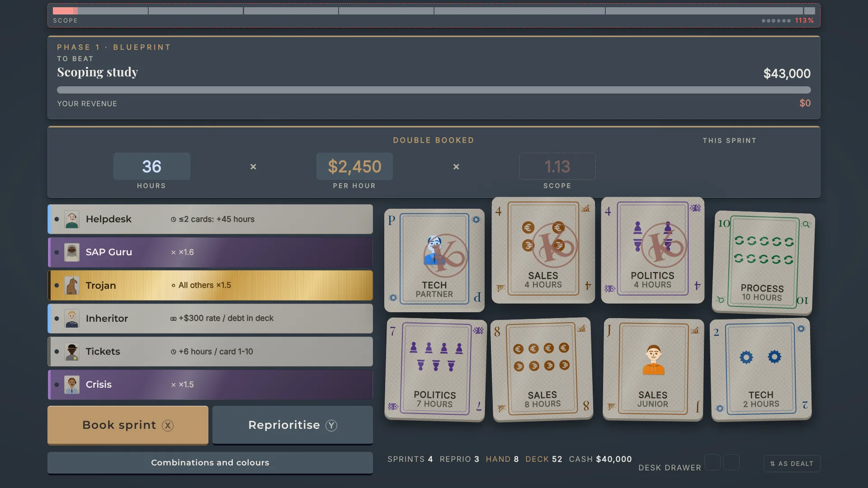This screenshot has width=868, height=488.
Task: Click the Trojan 'All others ×1.5' text
Action: (x=205, y=286)
